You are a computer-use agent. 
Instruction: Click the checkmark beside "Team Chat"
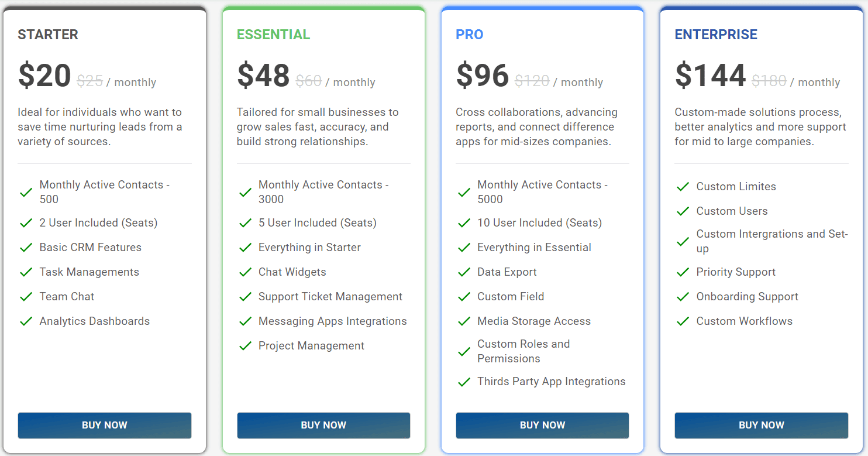pyautogui.click(x=26, y=297)
